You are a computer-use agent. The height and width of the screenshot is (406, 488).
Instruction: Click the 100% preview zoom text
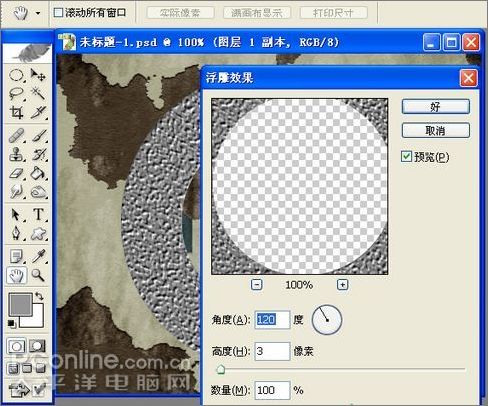[299, 285]
